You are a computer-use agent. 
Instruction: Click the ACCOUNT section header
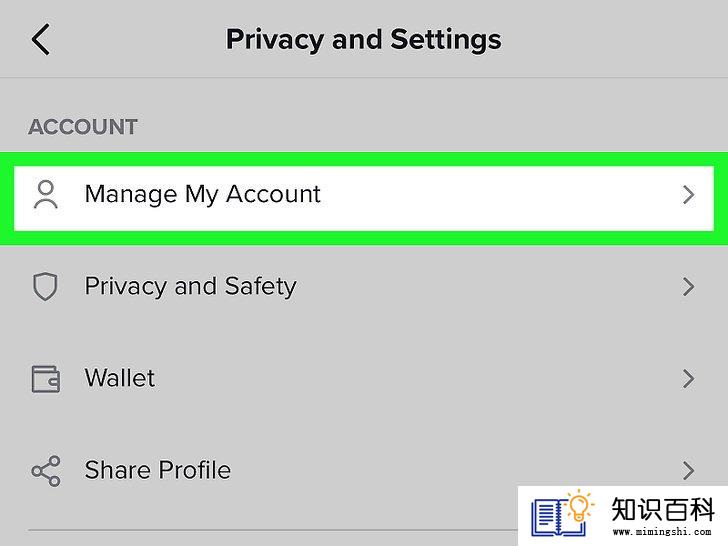click(x=83, y=127)
